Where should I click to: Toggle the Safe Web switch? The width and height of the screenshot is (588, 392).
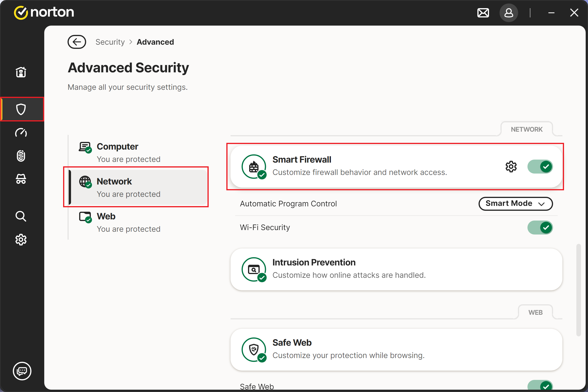[x=540, y=385]
